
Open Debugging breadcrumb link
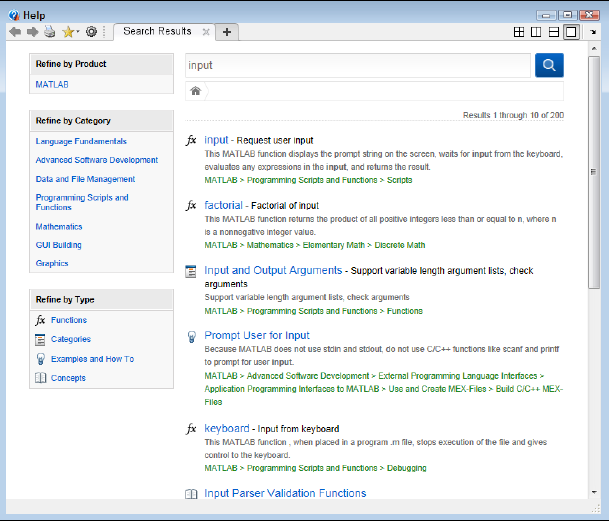click(406, 468)
